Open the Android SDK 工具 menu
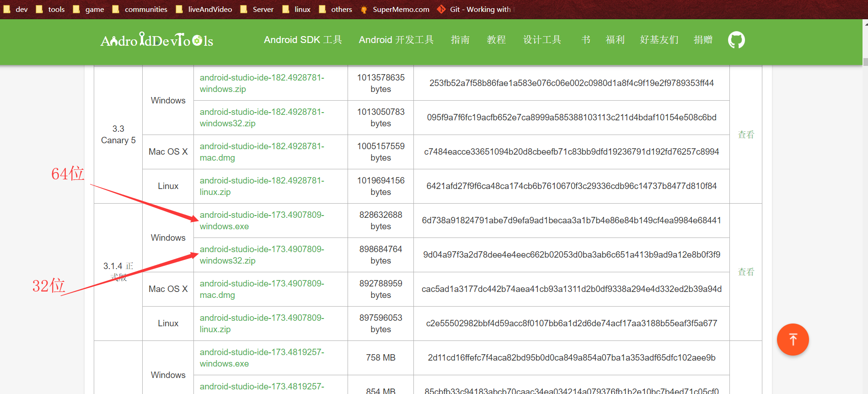Viewport: 868px width, 394px height. (303, 40)
